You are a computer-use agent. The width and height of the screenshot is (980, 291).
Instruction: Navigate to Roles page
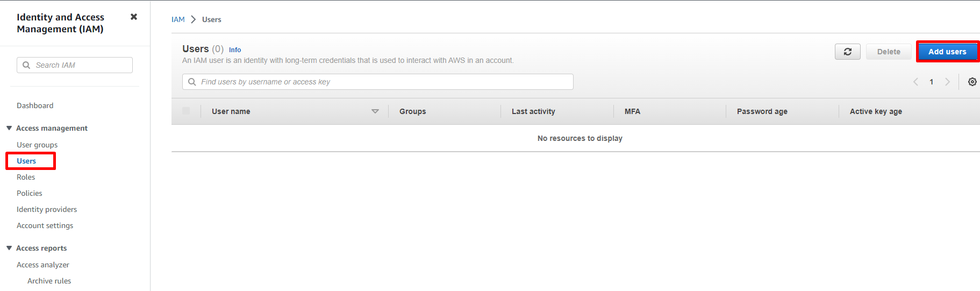click(26, 177)
